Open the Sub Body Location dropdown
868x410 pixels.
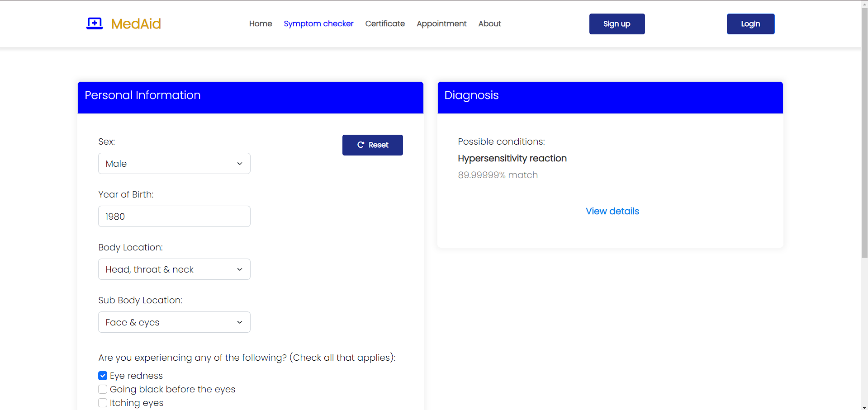click(x=174, y=322)
